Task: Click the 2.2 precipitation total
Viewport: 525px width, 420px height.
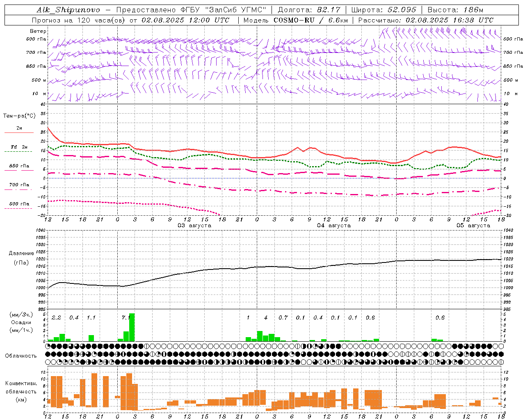Action: pos(56,317)
